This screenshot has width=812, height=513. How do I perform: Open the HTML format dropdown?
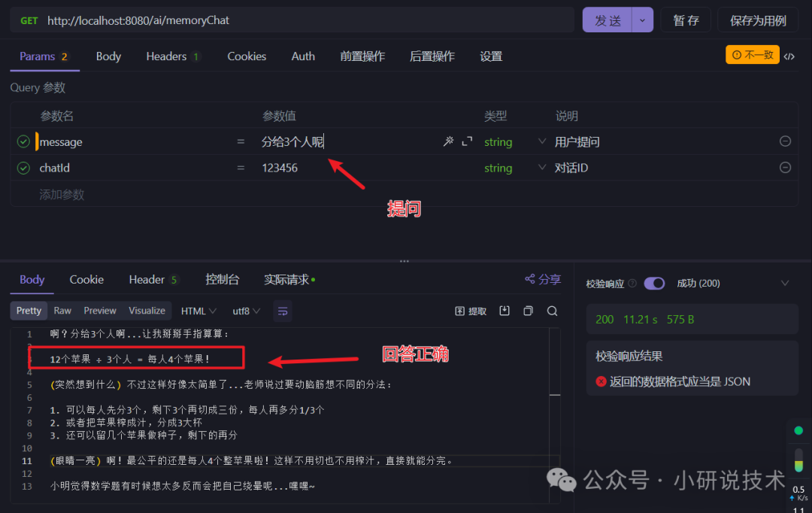point(197,311)
